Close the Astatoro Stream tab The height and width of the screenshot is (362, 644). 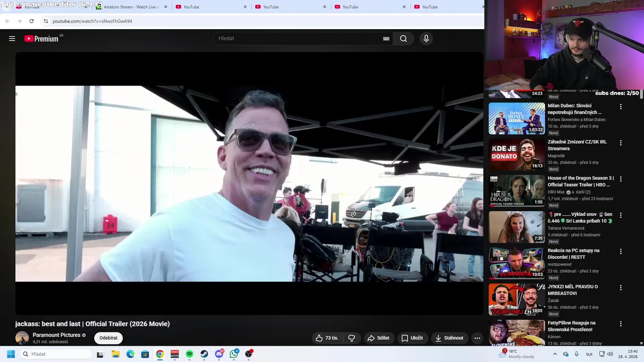click(x=166, y=7)
